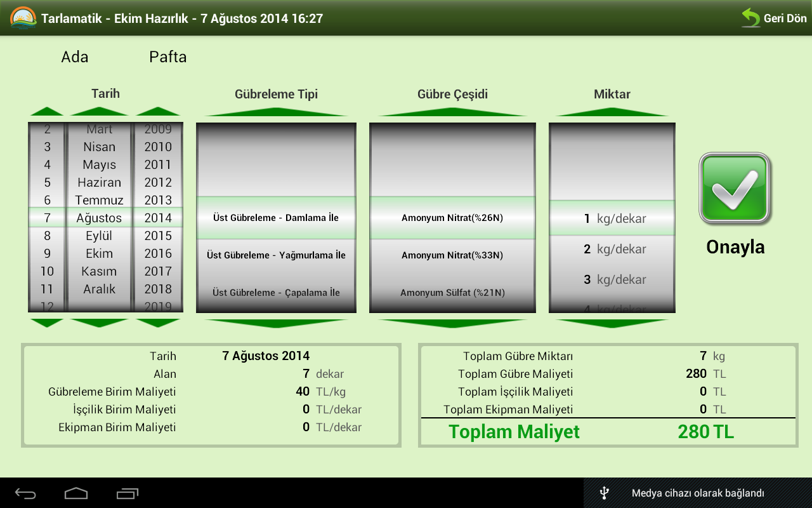The image size is (812, 508).
Task: Click down arrow below Gübre Çeşidi wheel
Action: coord(452,323)
